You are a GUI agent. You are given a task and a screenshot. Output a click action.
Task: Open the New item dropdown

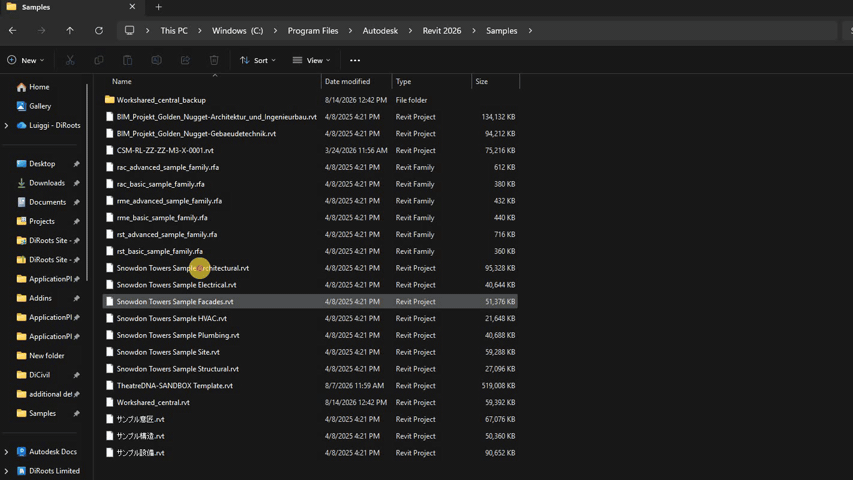coord(26,60)
